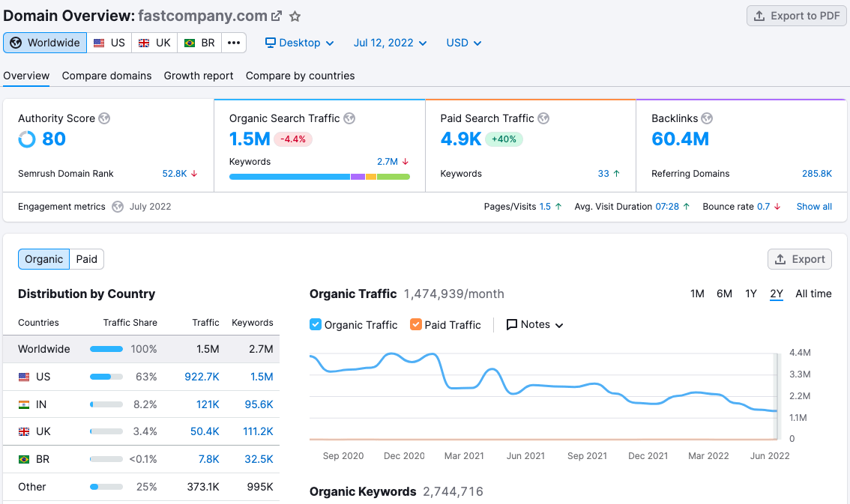
Task: Switch to Paid data toggle
Action: [87, 259]
